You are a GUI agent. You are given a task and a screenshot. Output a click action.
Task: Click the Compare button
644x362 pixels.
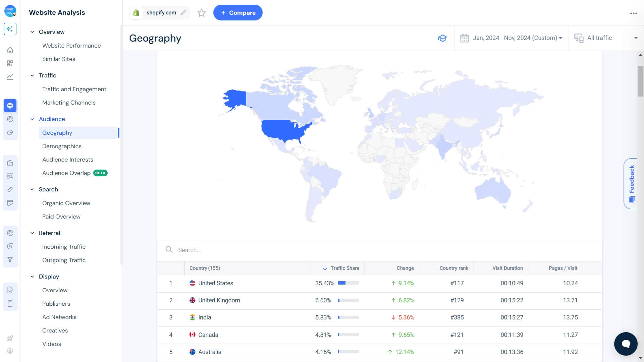(238, 12)
